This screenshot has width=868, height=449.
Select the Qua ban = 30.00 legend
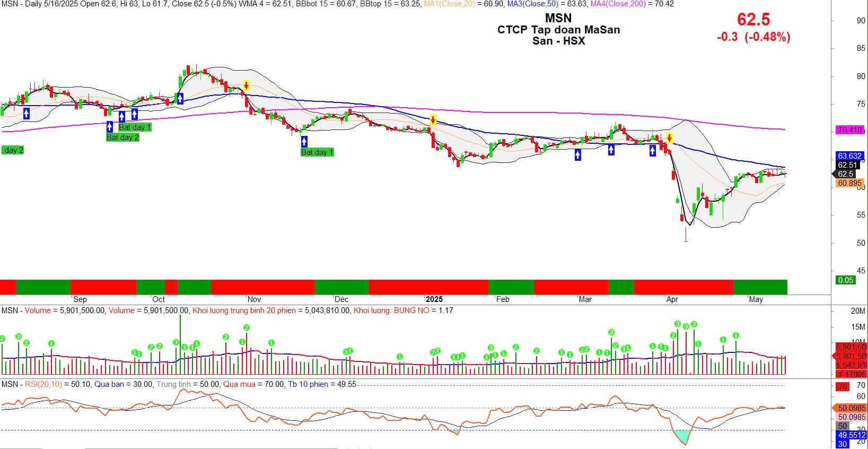click(124, 384)
